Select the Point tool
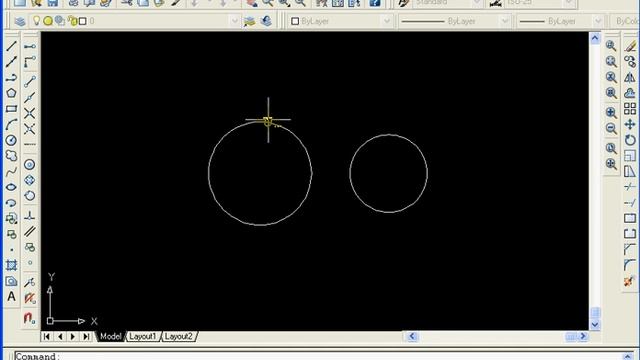The image size is (640, 360). coord(11,250)
